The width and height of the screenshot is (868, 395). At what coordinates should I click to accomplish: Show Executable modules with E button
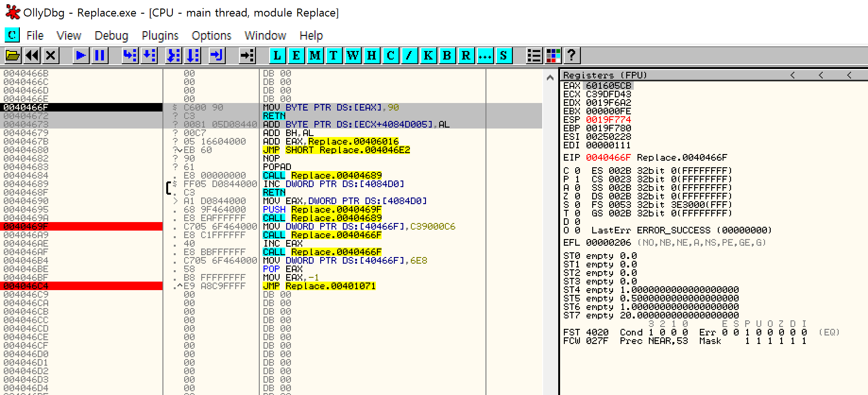click(296, 56)
